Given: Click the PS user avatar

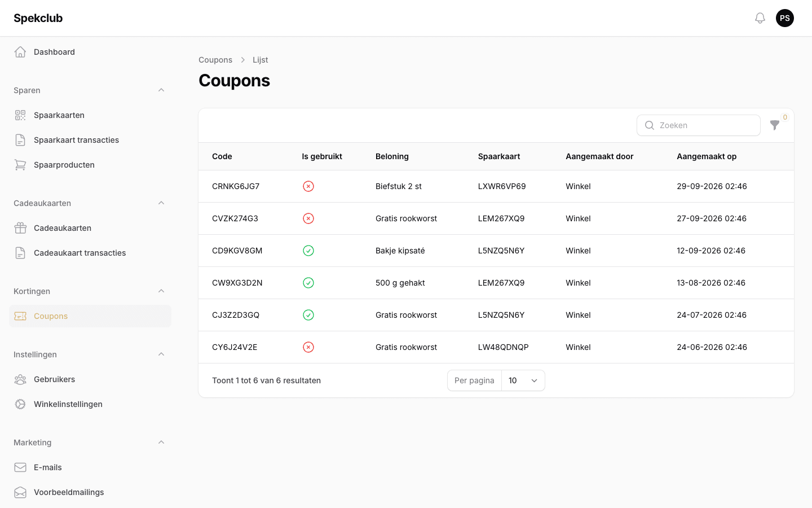Looking at the screenshot, I should [x=785, y=18].
